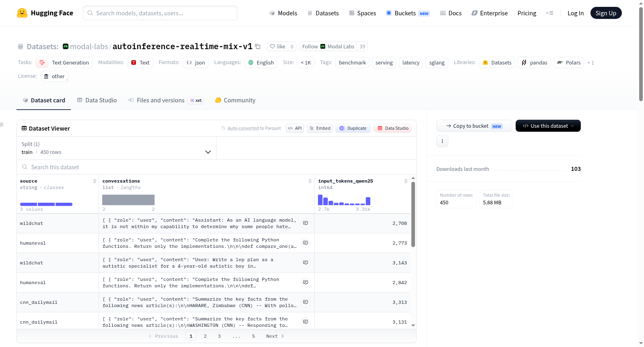644x347 pixels.
Task: Click the conversations lengths histogram bar
Action: pyautogui.click(x=128, y=200)
